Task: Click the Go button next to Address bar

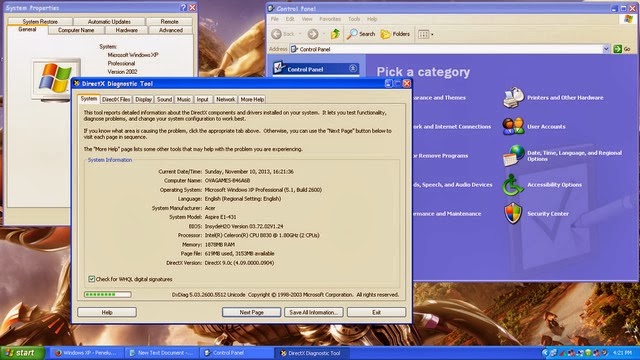Action: coord(622,49)
